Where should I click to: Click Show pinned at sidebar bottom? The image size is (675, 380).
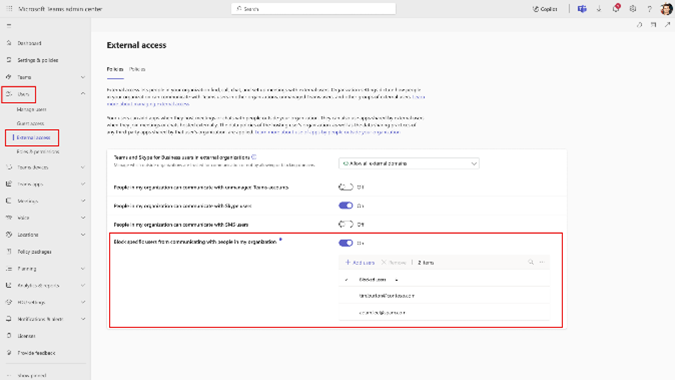[32, 376]
